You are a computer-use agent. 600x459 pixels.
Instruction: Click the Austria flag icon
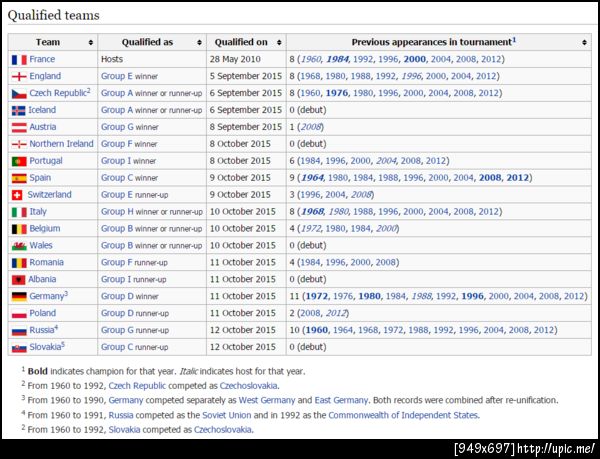click(x=19, y=127)
